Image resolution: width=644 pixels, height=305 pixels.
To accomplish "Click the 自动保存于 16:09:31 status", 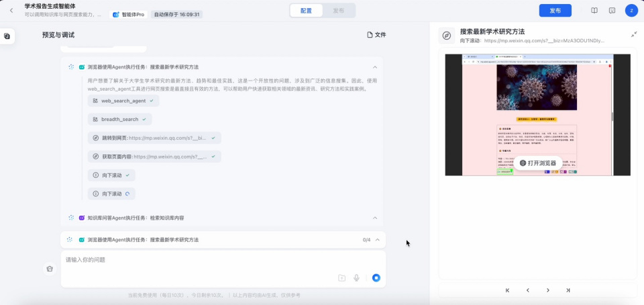I will point(176,14).
